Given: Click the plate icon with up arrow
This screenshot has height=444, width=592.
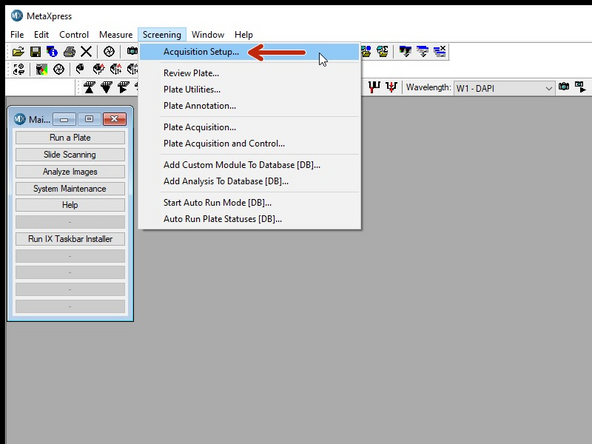Looking at the screenshot, I should 89,87.
